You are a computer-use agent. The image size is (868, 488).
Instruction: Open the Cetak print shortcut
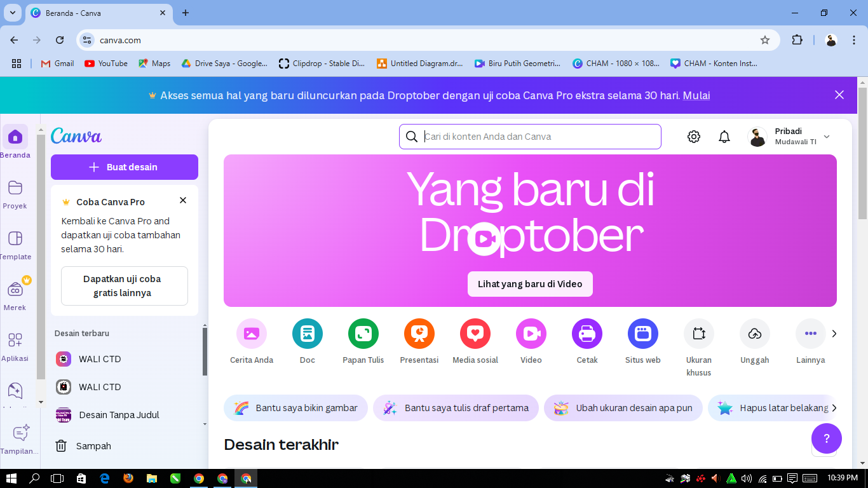tap(587, 334)
